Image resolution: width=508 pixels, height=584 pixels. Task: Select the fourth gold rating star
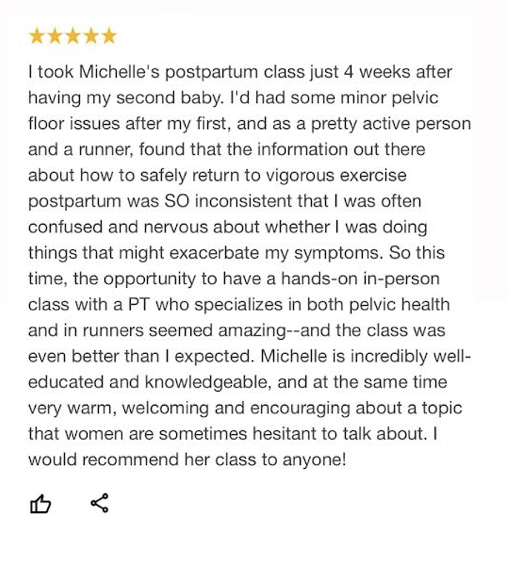91,36
